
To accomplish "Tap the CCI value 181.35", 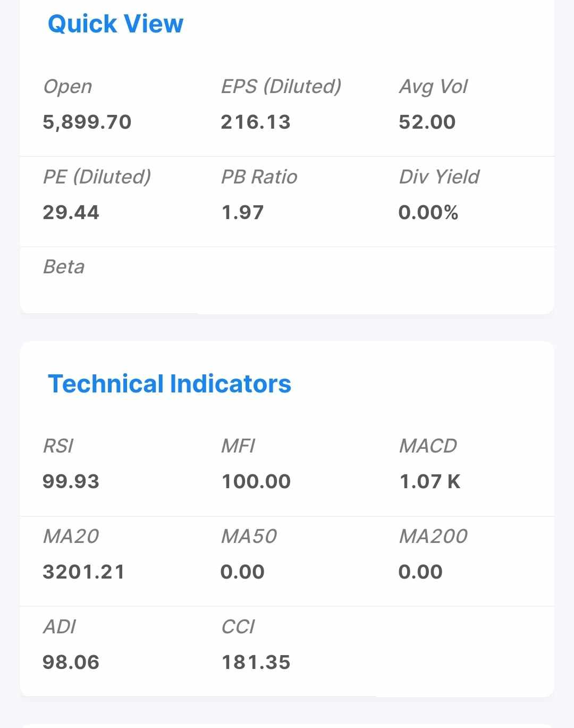I will tap(256, 663).
